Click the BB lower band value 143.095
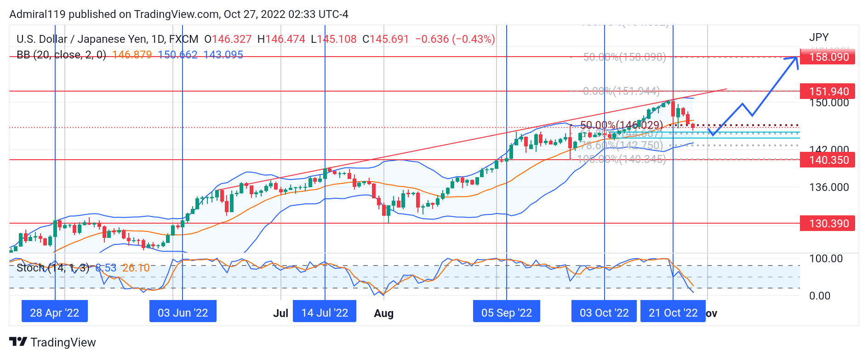The height and width of the screenshot is (358, 868). click(223, 55)
